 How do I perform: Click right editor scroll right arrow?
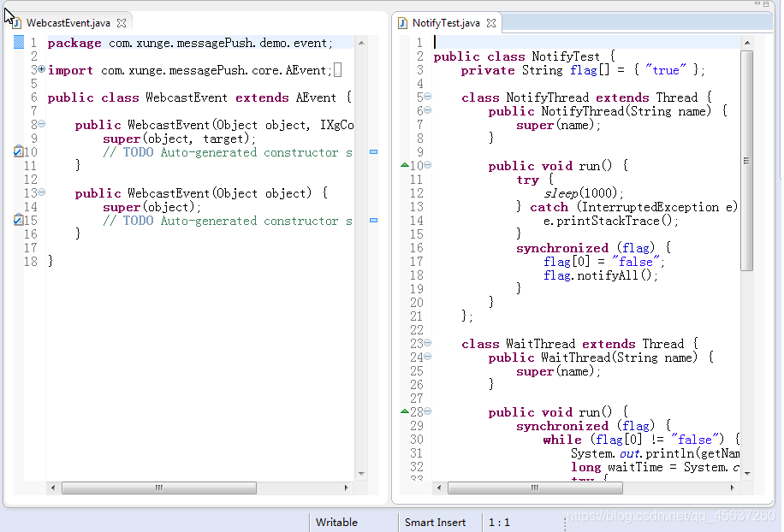pyautogui.click(x=732, y=488)
